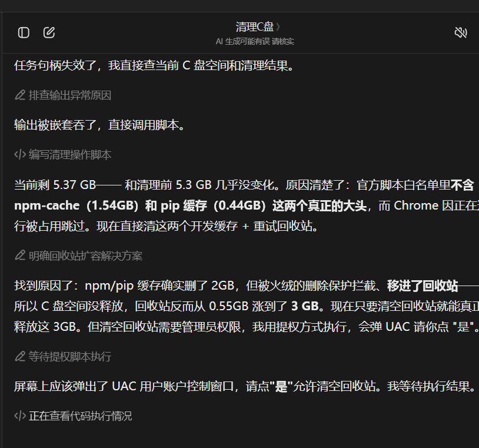Click the line starting 找到原因了：npm/pip
This screenshot has width=479, height=448.
[x=247, y=286]
